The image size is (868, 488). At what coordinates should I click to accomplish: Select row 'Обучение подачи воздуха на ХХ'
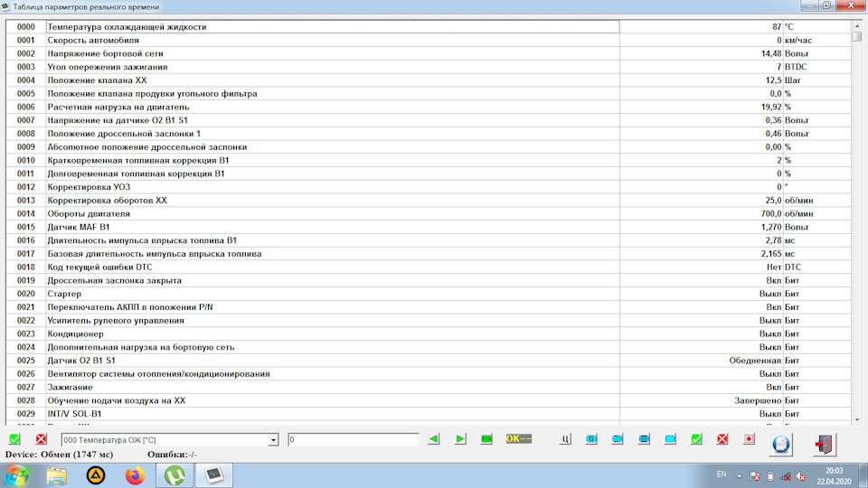click(x=429, y=400)
